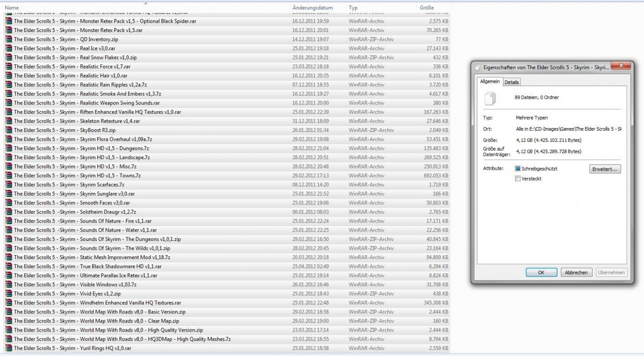Click the Ort path value in the dialog
Image resolution: width=644 pixels, height=356 pixels.
[x=568, y=129]
